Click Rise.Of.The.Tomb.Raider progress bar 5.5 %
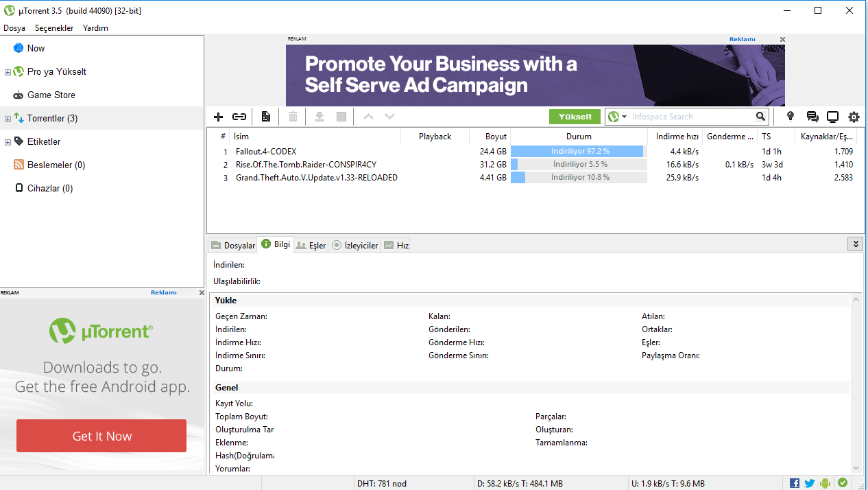The image size is (868, 490). (579, 165)
